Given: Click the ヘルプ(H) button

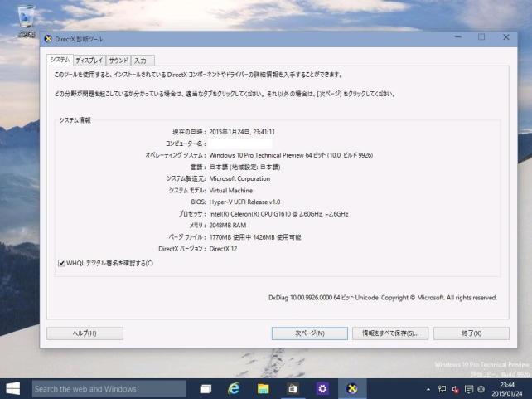Looking at the screenshot, I should (85, 333).
